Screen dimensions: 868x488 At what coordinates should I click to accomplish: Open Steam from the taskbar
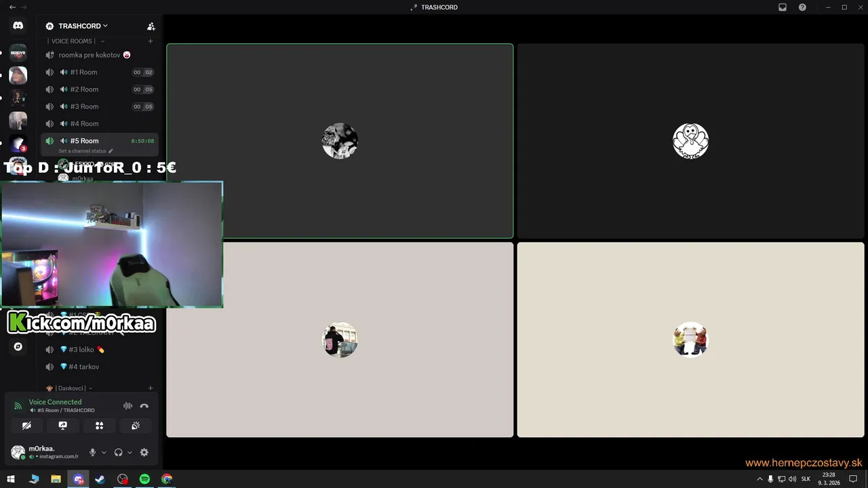coord(100,479)
